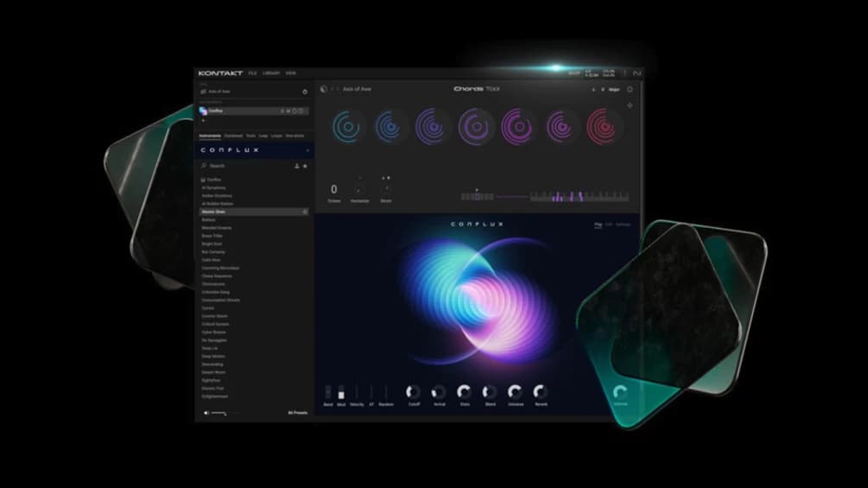Switch to the Tools tab
Viewport: 868px width, 488px height.
tap(250, 136)
